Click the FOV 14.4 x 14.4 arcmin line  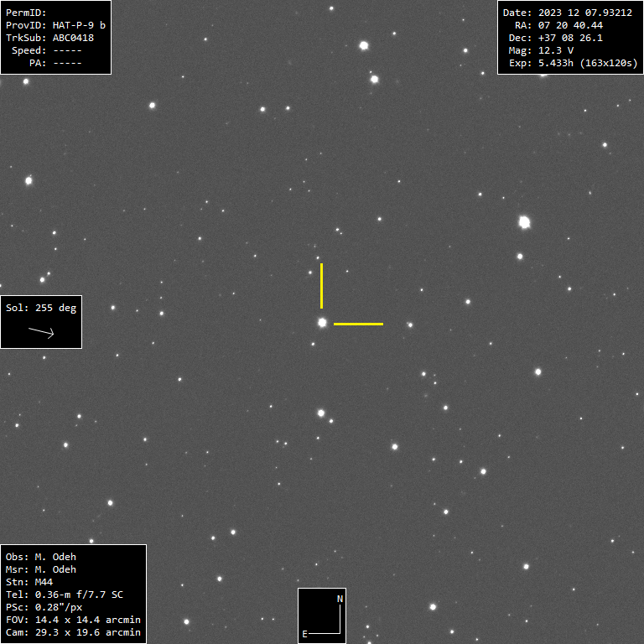73,620
